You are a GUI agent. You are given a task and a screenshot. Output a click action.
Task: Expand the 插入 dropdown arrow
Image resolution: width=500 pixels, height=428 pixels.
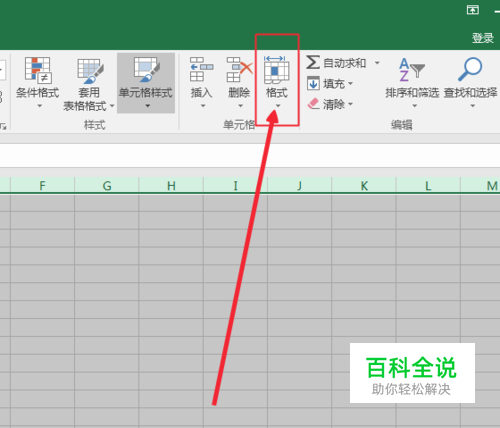pos(203,106)
